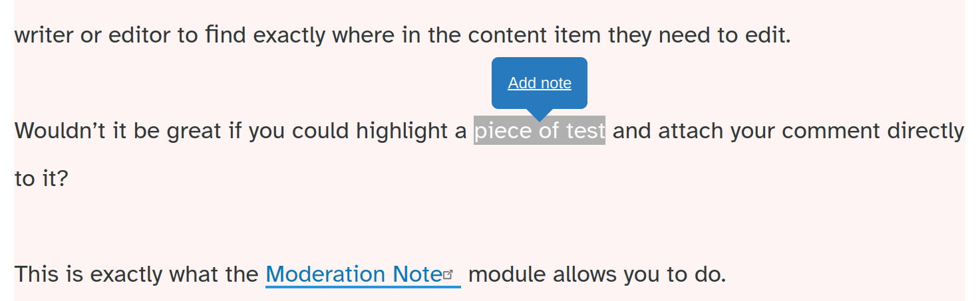Click the external link icon after Moderation Note
Screen dimensions: 980x301
[x=448, y=274]
